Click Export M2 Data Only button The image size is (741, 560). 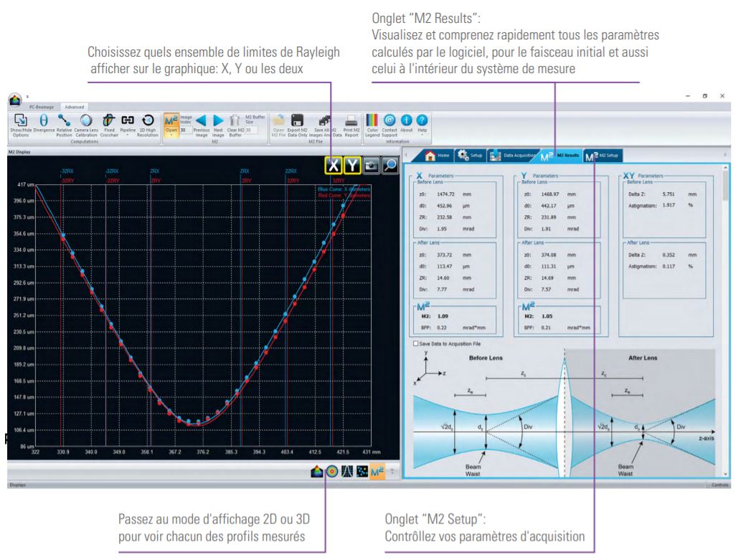pos(297,122)
